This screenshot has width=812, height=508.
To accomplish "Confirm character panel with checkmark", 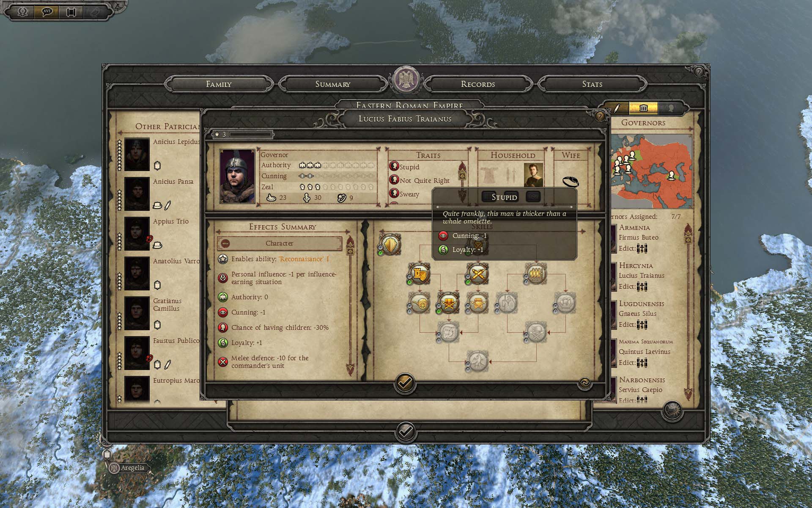I will (405, 384).
